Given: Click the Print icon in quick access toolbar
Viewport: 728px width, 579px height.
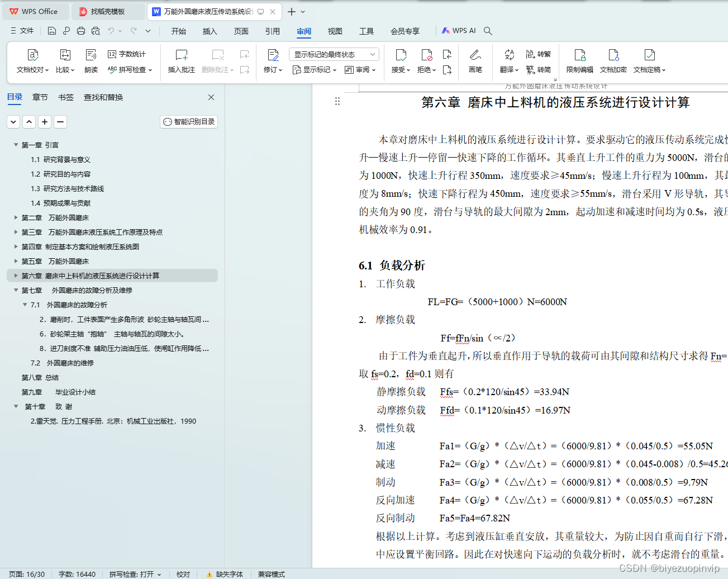Looking at the screenshot, I should pyautogui.click(x=81, y=31).
